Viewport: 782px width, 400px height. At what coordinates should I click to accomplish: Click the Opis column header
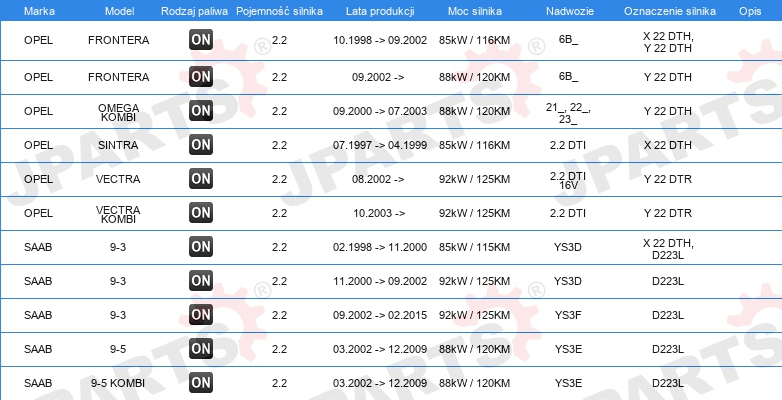pyautogui.click(x=750, y=11)
